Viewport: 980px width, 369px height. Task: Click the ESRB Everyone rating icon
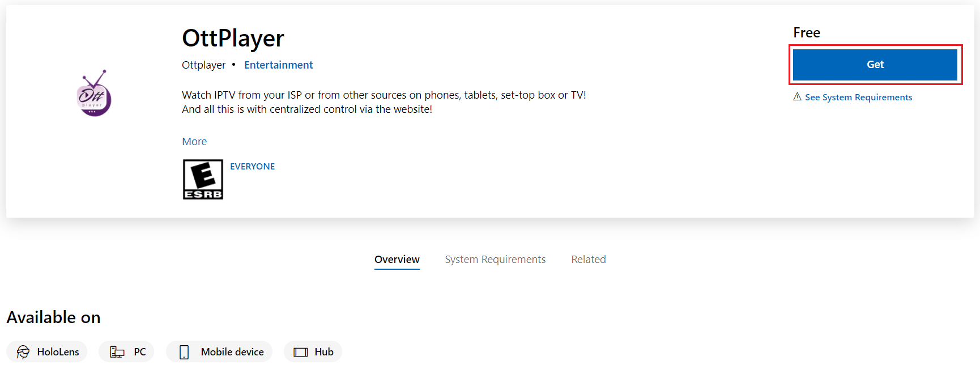point(203,179)
